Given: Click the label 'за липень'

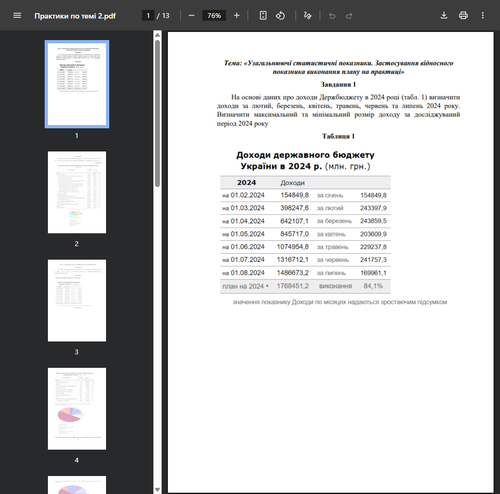Looking at the screenshot, I should coord(331,273).
